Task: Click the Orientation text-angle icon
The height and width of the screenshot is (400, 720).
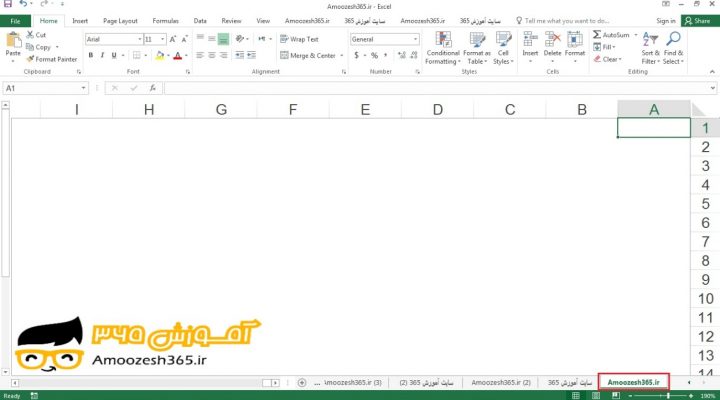Action: [x=240, y=39]
